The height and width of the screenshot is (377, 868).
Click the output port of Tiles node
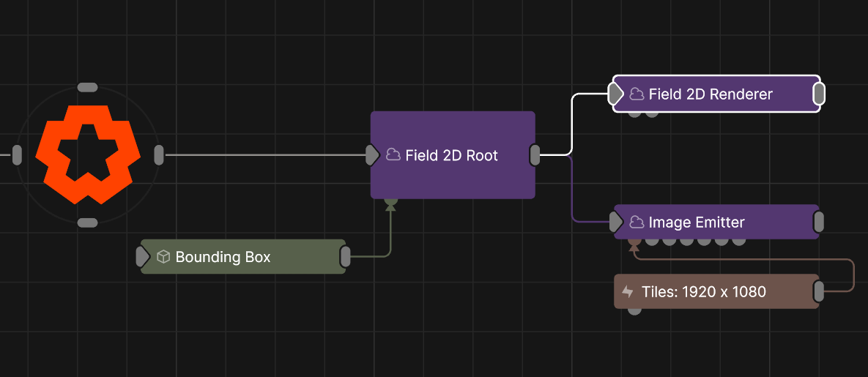coord(819,292)
